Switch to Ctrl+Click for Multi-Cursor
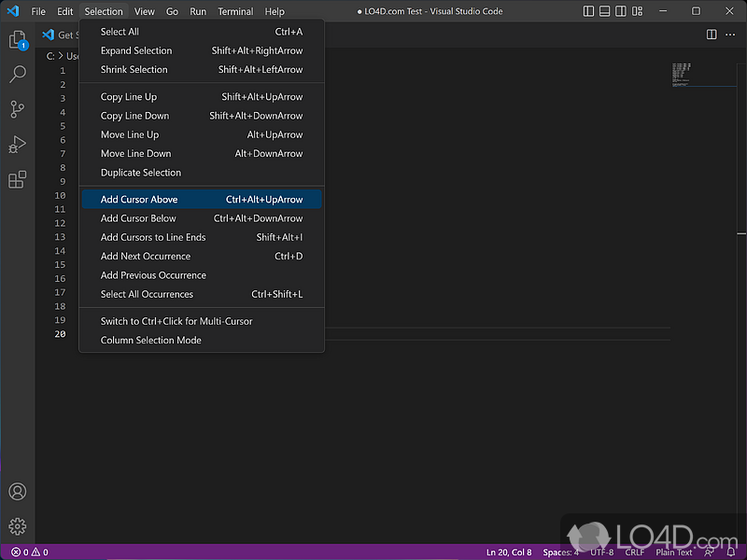The image size is (747, 560). pyautogui.click(x=202, y=321)
